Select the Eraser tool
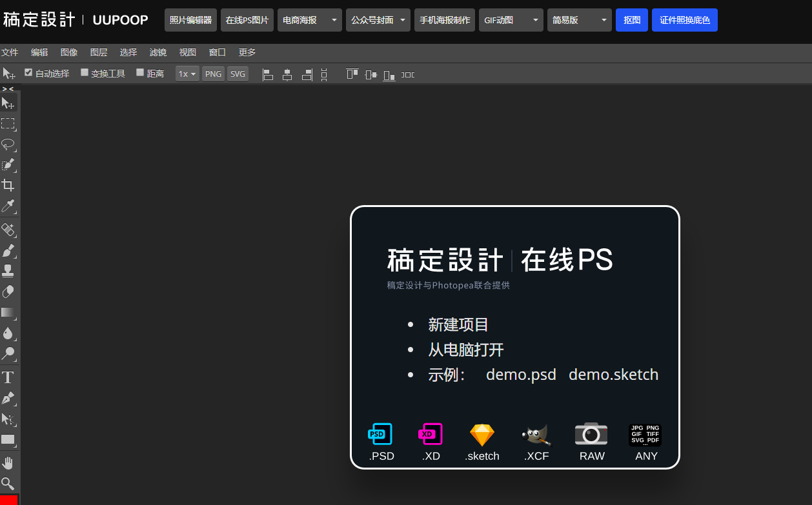The height and width of the screenshot is (505, 812). tap(8, 292)
